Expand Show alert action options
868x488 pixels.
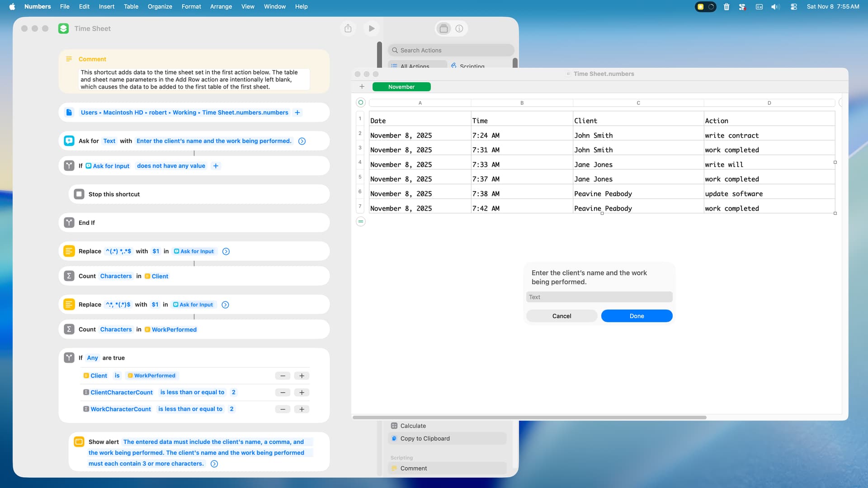(x=214, y=464)
